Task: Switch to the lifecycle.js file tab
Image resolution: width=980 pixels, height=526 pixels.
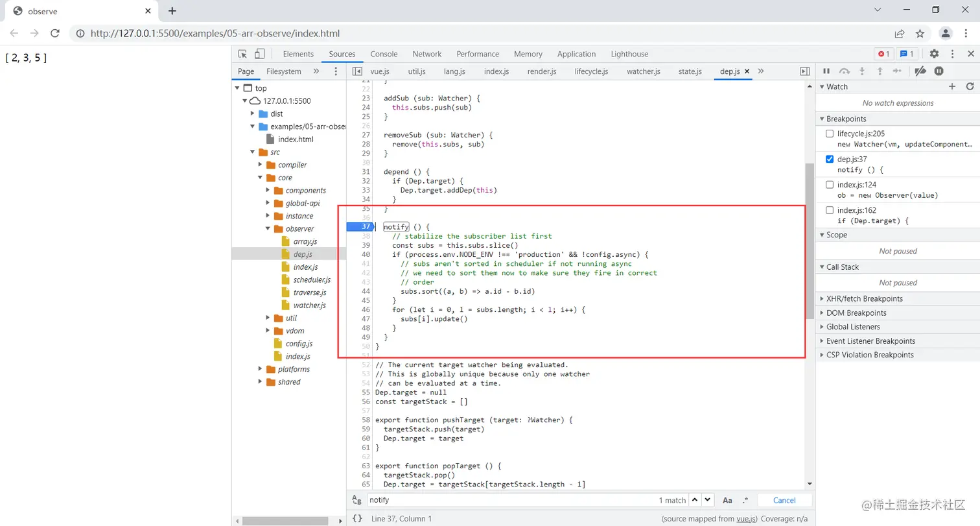Action: click(591, 71)
